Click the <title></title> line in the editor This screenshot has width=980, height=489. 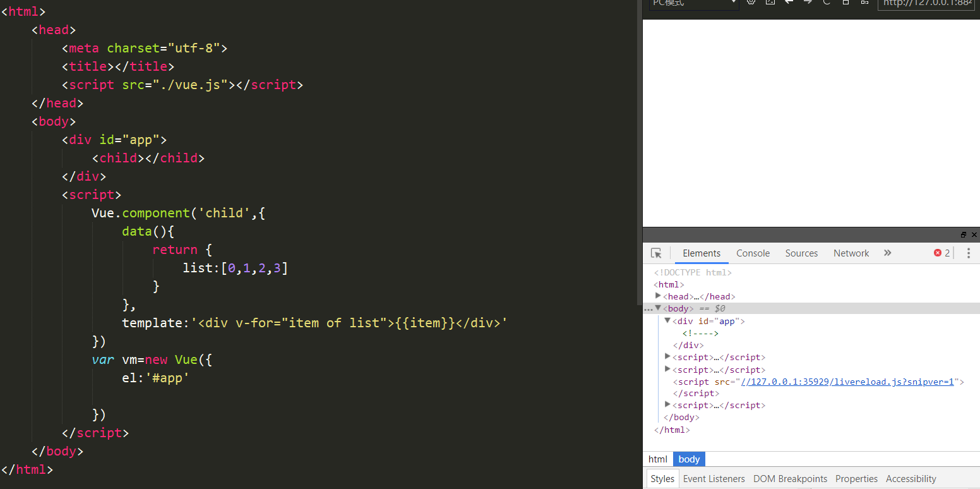118,66
